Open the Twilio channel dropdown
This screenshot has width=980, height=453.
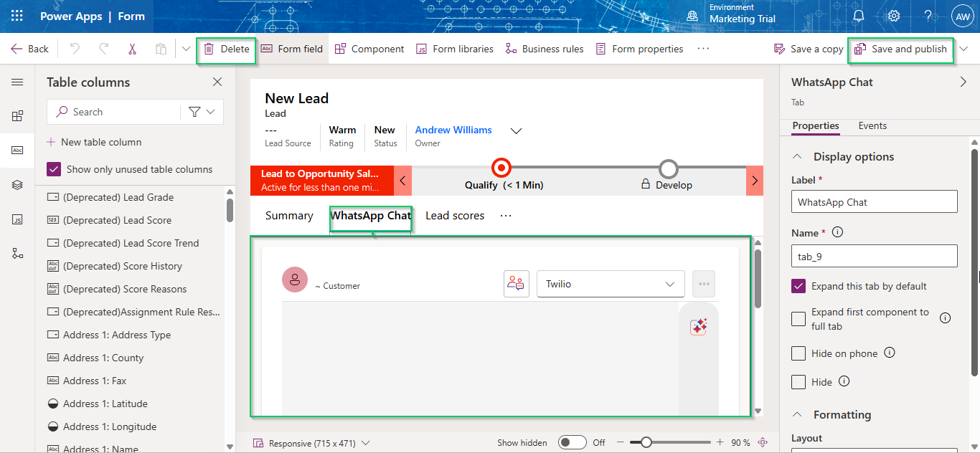point(611,284)
